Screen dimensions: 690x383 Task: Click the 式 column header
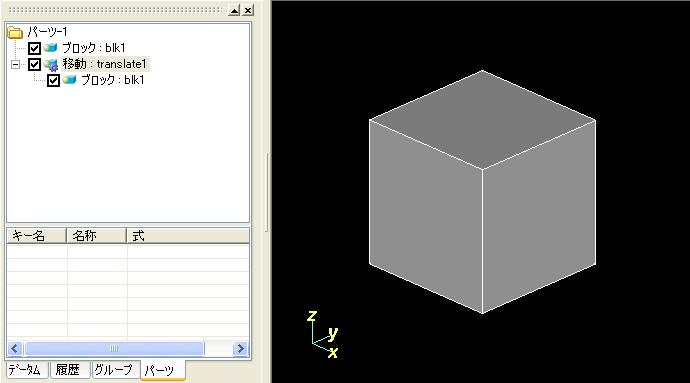[x=188, y=236]
